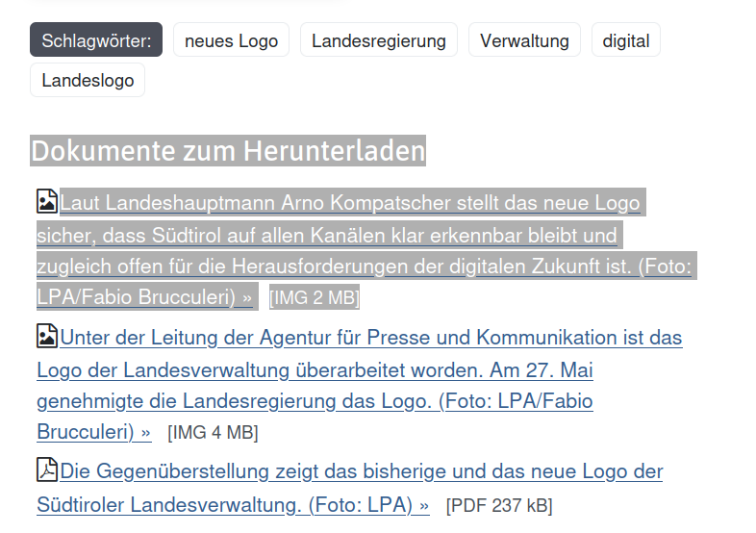756x533 pixels.
Task: Click the image file icon before 'Laut Landeshauptmann'
Action: click(47, 201)
